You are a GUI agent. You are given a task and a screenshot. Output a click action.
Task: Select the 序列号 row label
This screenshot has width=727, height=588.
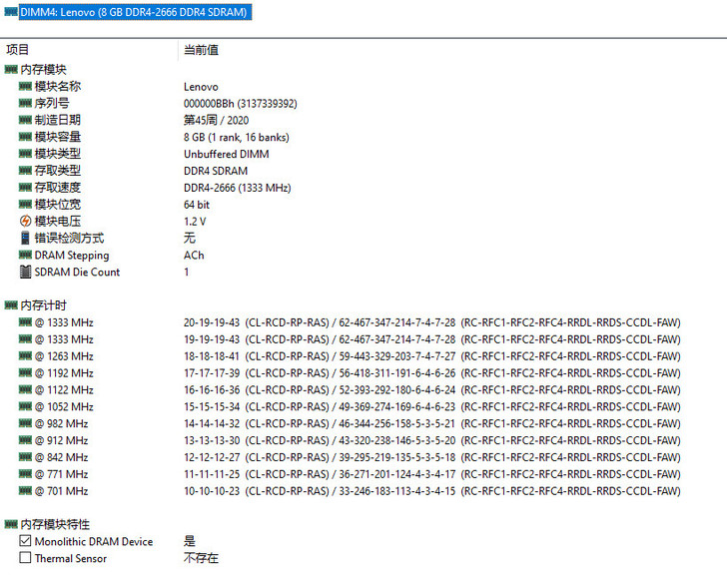pos(52,103)
